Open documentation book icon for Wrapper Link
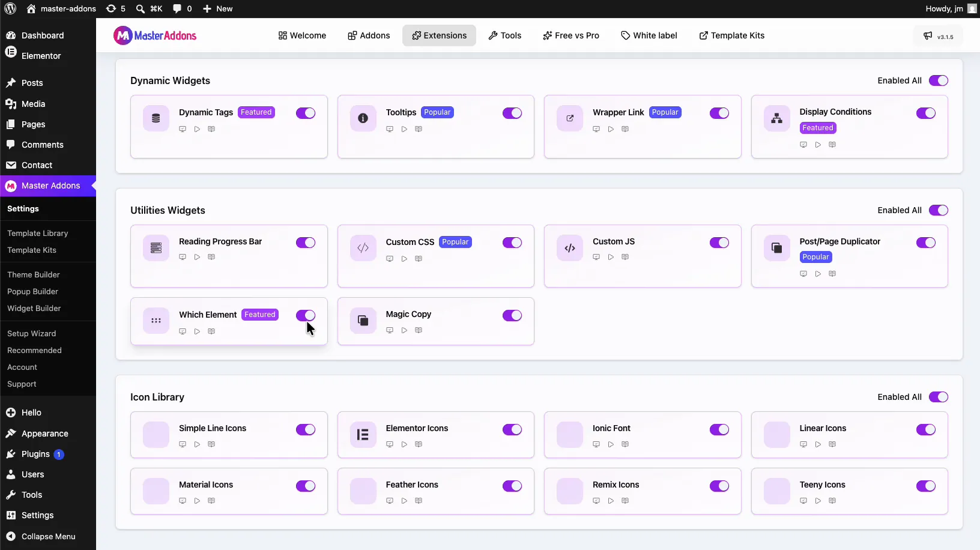The image size is (980, 550). pyautogui.click(x=625, y=129)
